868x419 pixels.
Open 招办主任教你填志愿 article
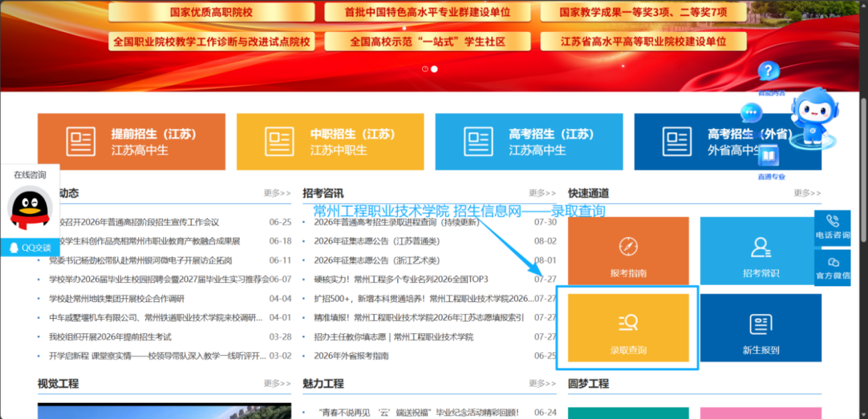pos(394,337)
